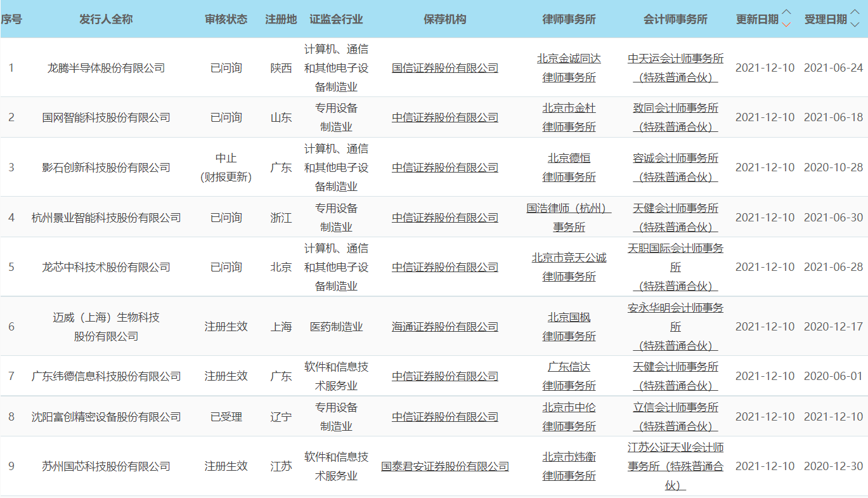Open 中信证券 sponsor link in 影石创新科技 row

pyautogui.click(x=445, y=167)
